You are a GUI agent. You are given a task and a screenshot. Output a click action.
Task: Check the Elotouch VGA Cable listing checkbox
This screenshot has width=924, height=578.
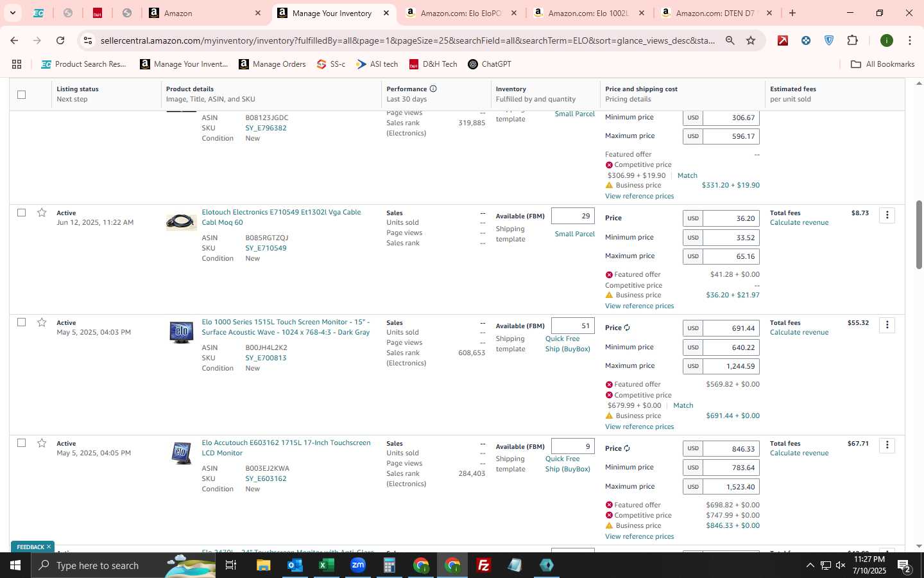tap(21, 213)
